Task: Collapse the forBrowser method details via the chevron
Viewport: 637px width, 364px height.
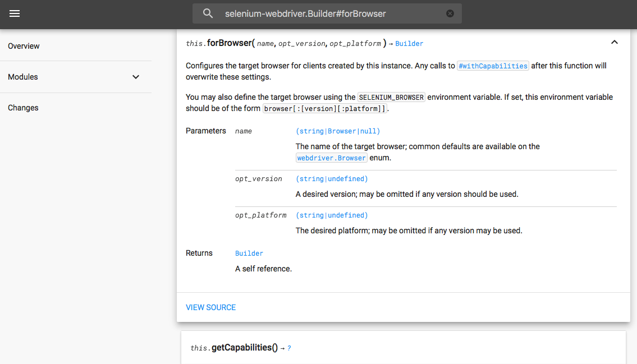Action: click(614, 42)
